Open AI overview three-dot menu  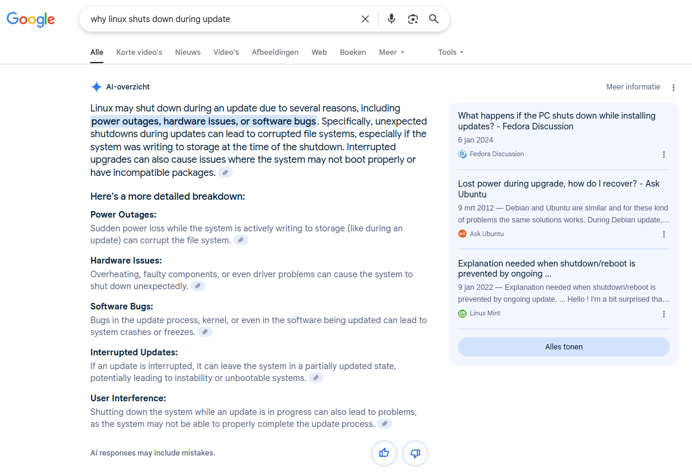[673, 87]
